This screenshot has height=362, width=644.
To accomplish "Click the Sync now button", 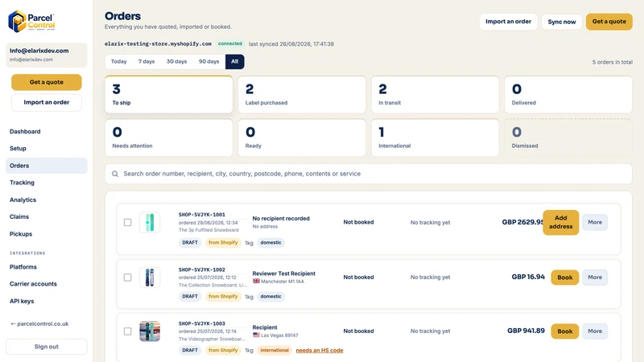I will [x=561, y=22].
